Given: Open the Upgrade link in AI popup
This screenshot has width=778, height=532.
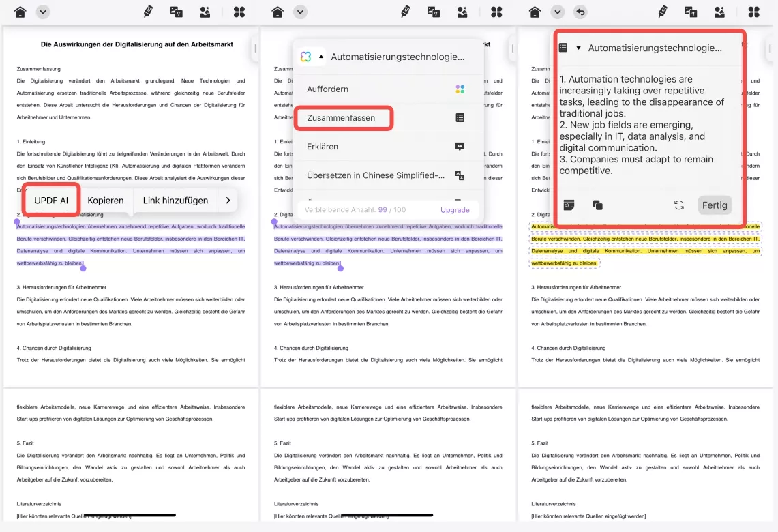Looking at the screenshot, I should click(455, 210).
